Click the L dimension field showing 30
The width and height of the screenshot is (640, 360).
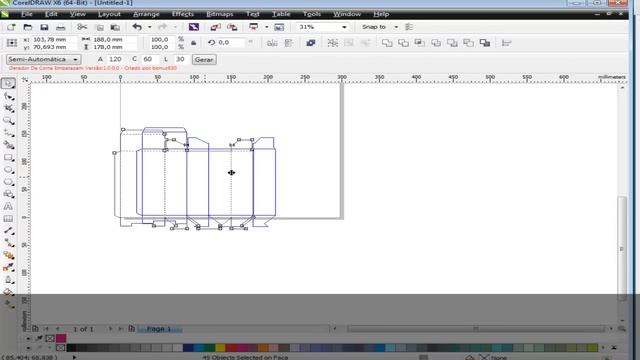tap(180, 59)
